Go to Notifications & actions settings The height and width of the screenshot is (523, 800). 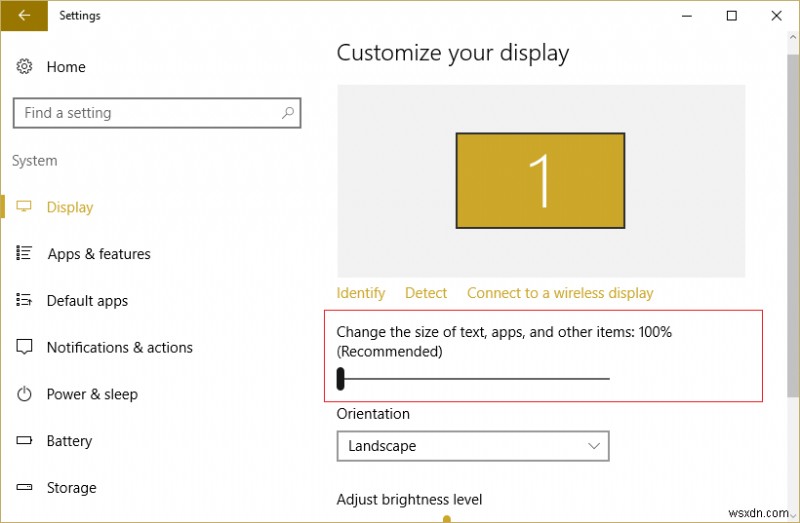tap(119, 348)
